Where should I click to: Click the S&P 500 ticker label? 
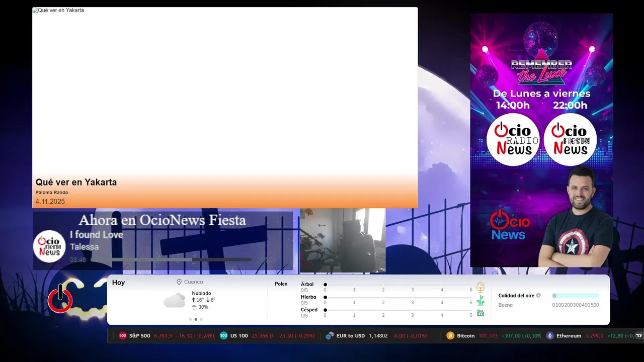140,336
